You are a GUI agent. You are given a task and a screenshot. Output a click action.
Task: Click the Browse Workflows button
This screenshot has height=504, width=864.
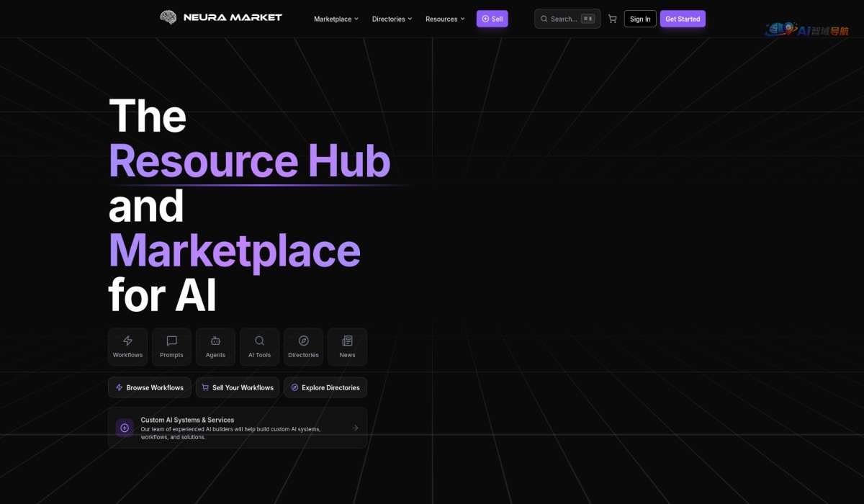(150, 387)
